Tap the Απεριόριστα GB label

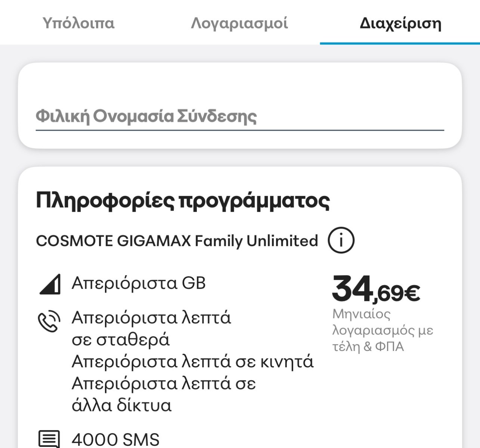(x=139, y=283)
